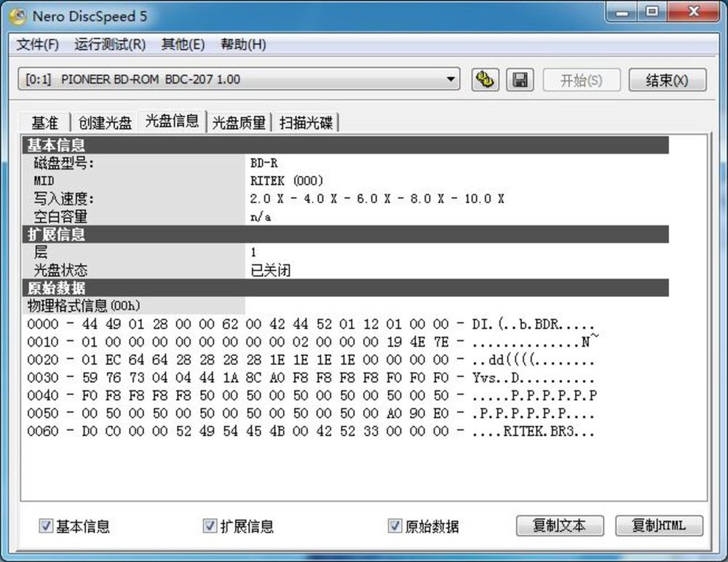Click hex data row 0050
Screen dimensions: 728x562
click(311, 413)
